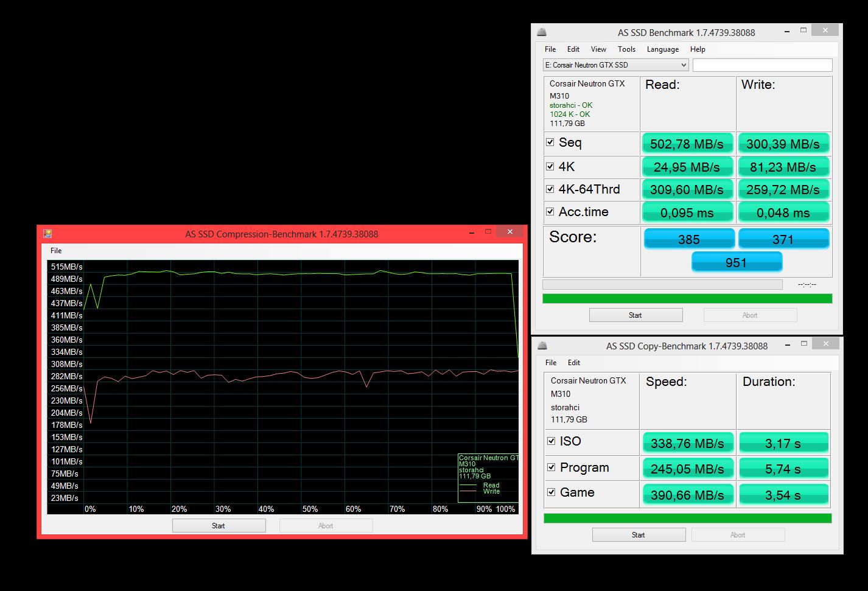
Task: Open the Help menu
Action: tap(698, 49)
